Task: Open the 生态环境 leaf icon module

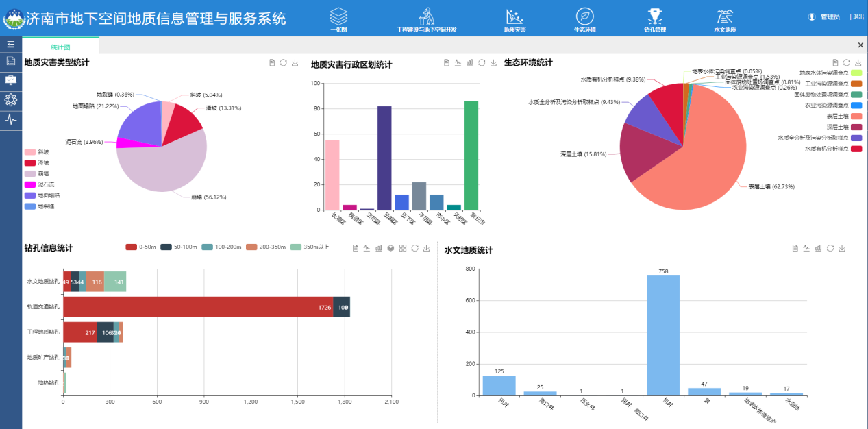Action: 584,19
